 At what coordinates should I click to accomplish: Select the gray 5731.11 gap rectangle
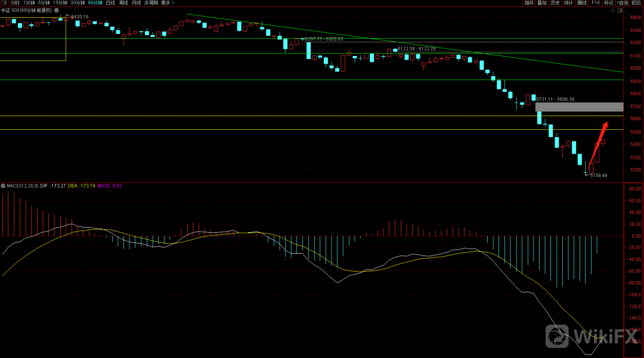(x=579, y=107)
